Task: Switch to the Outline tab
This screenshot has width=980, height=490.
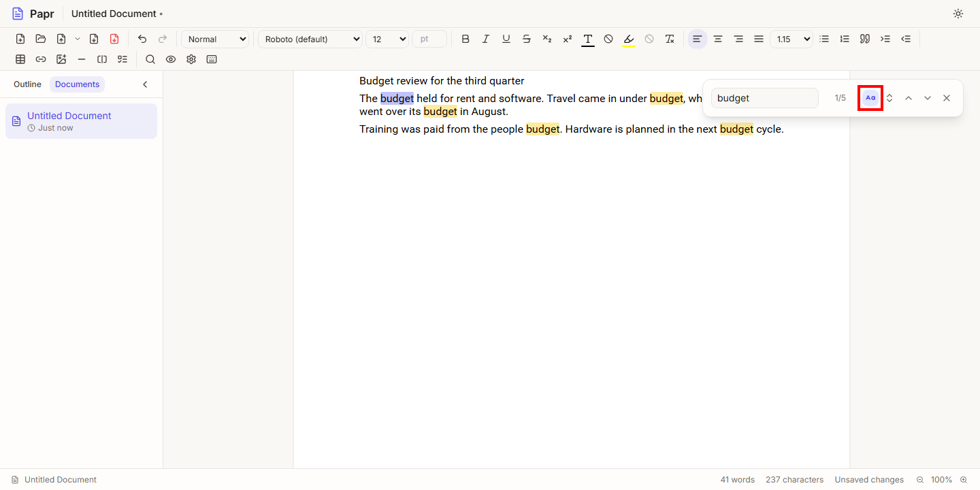Action: pyautogui.click(x=27, y=84)
